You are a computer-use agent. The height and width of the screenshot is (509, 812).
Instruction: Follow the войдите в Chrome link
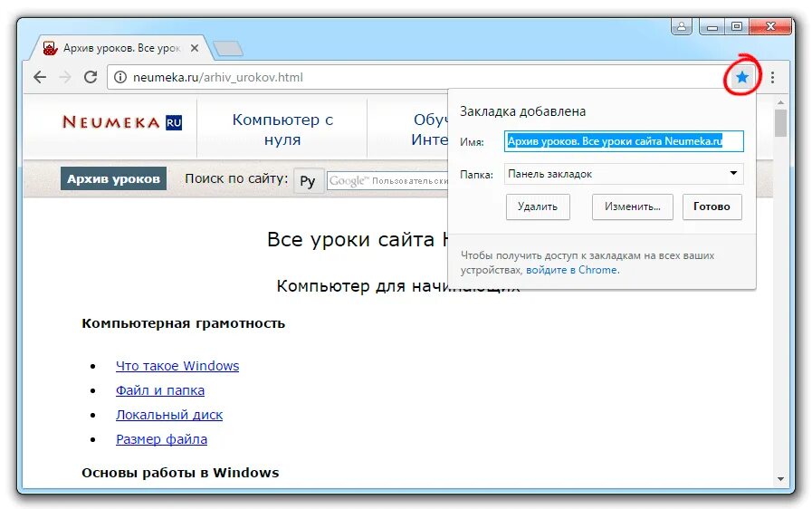tap(572, 270)
